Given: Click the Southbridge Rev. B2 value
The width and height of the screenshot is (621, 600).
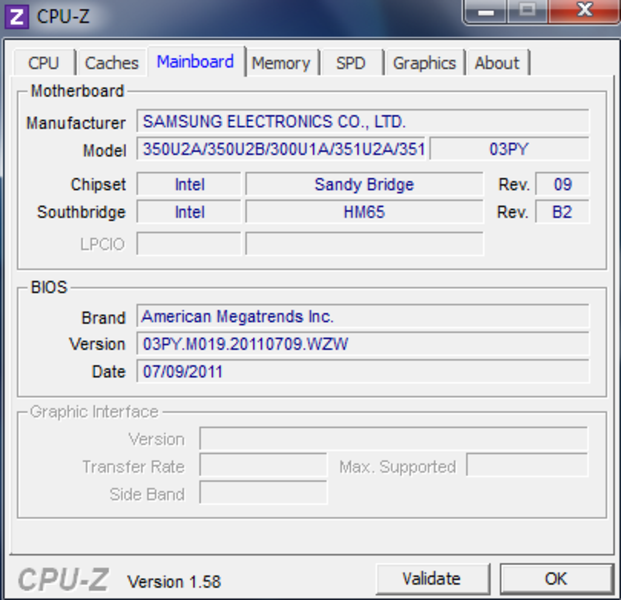Looking at the screenshot, I should [562, 212].
